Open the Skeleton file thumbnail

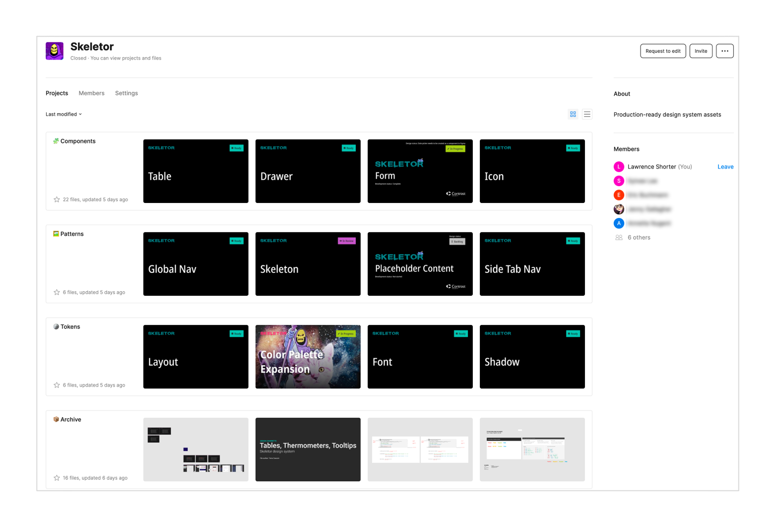click(x=308, y=264)
